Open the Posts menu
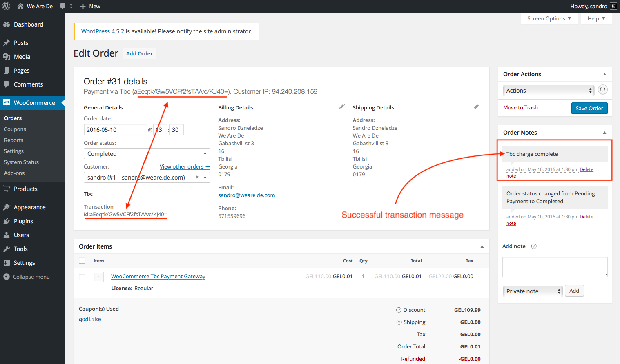The image size is (620, 364). pyautogui.click(x=21, y=43)
